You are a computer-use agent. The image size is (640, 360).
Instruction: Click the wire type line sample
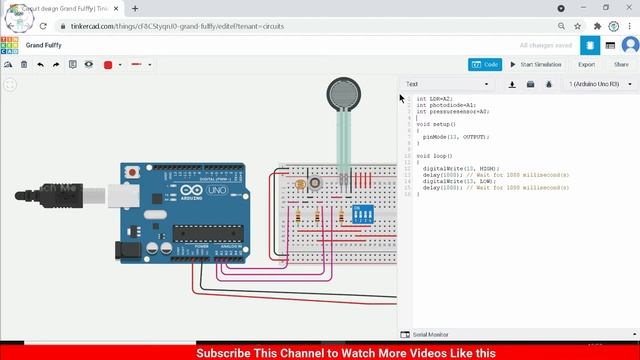point(136,64)
